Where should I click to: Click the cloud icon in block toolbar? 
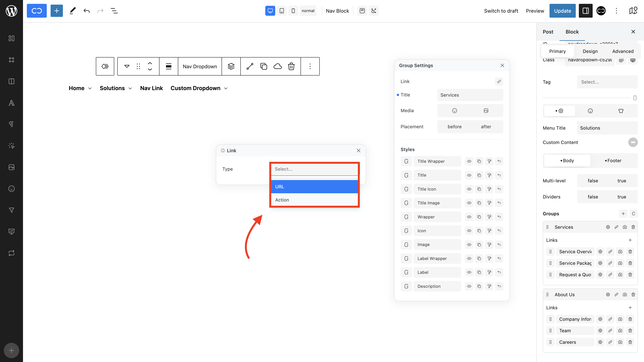pos(278,66)
